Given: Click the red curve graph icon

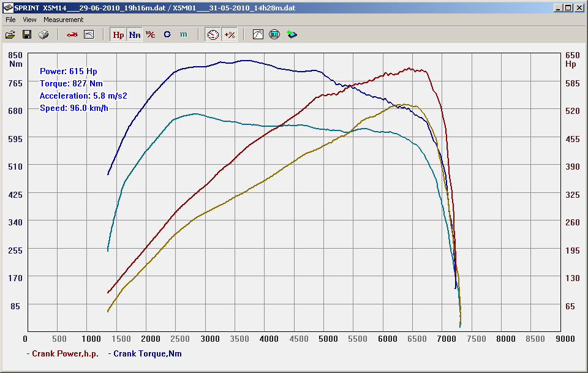Looking at the screenshot, I should [258, 35].
